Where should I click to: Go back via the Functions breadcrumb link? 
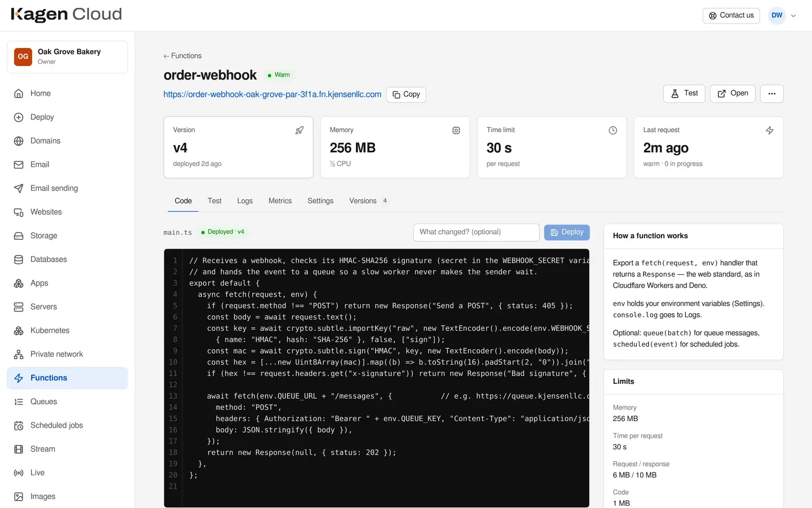182,56
